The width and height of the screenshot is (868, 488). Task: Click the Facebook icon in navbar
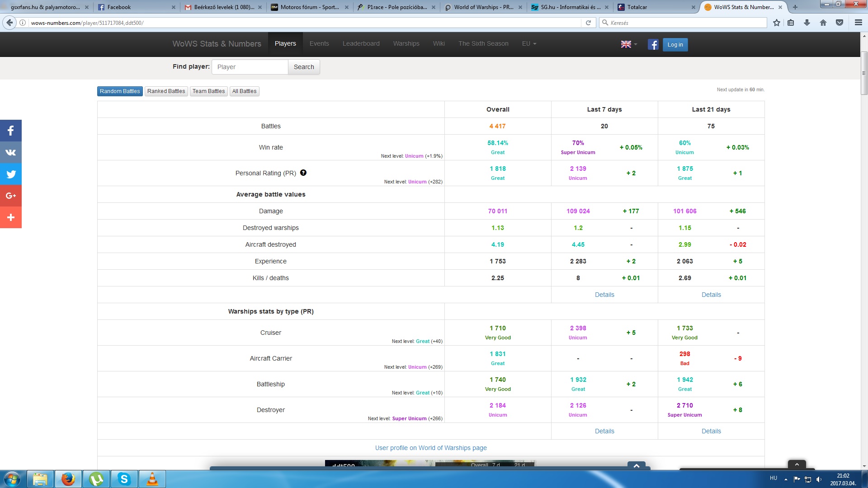click(653, 44)
